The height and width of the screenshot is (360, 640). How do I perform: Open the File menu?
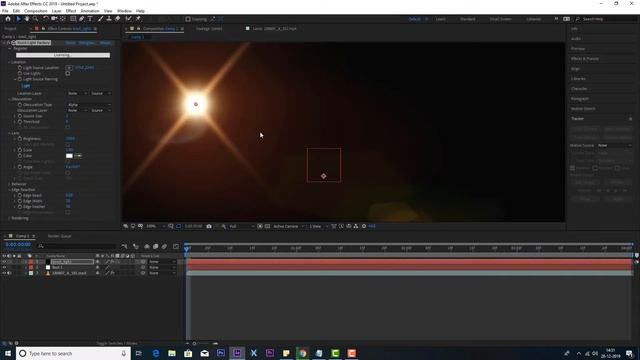click(5, 11)
